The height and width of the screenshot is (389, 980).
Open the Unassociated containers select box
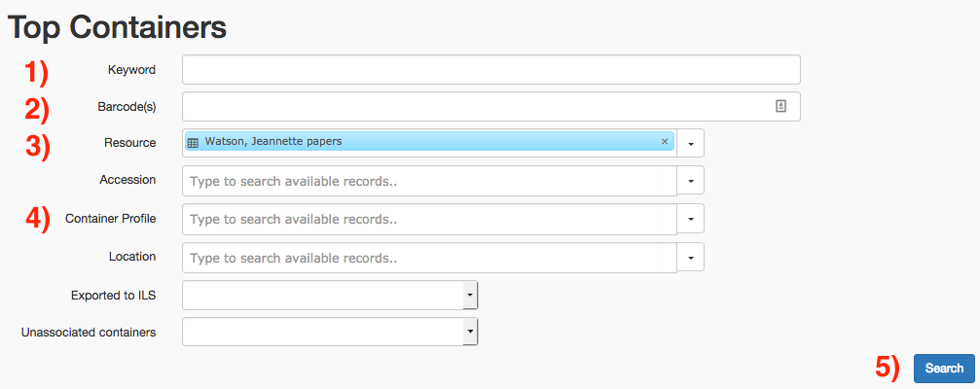330,333
